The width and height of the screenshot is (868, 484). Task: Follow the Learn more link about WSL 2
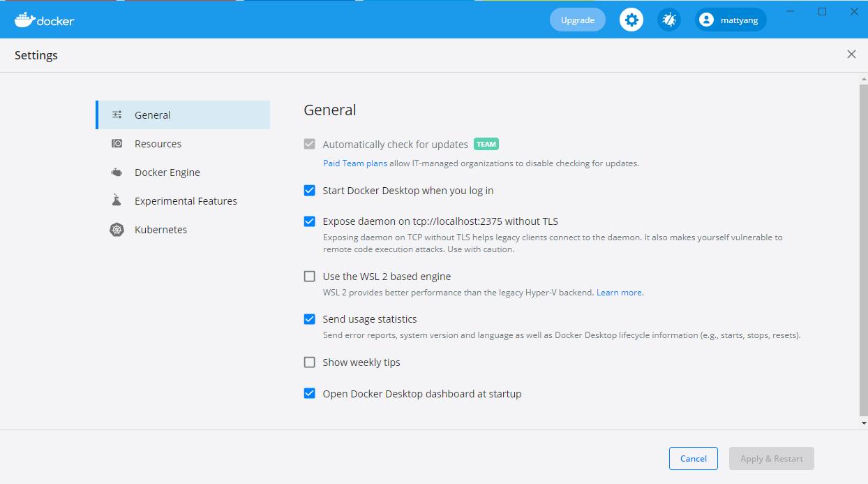(x=619, y=293)
